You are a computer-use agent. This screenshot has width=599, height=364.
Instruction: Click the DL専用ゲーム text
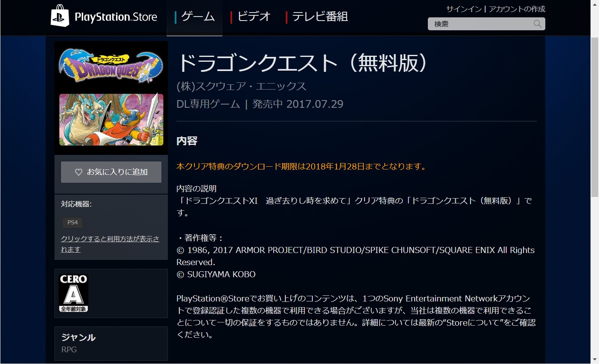[208, 104]
